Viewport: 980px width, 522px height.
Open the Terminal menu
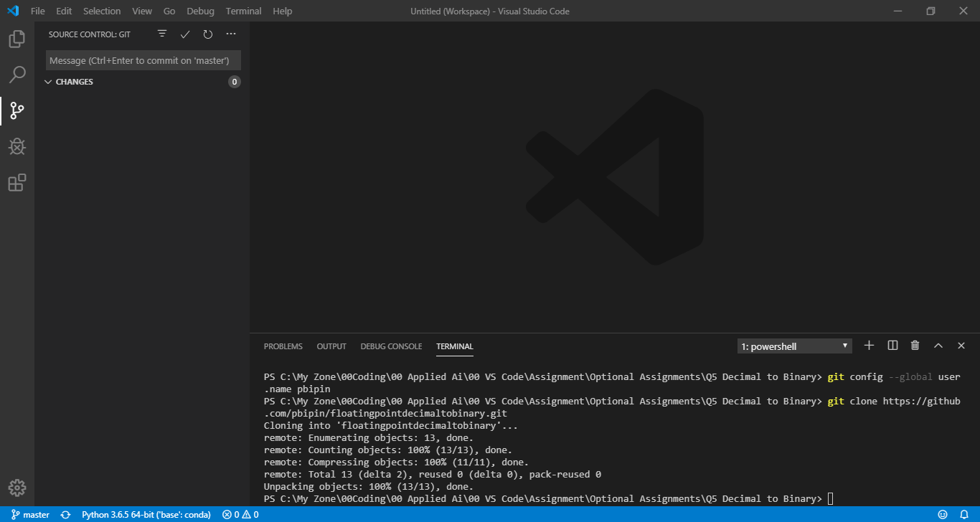pos(242,11)
